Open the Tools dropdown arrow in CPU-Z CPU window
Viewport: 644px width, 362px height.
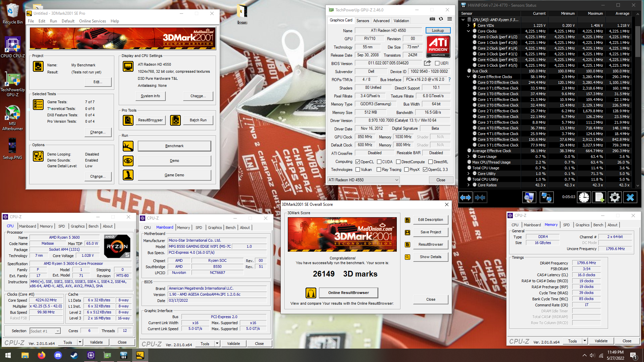tap(80, 342)
